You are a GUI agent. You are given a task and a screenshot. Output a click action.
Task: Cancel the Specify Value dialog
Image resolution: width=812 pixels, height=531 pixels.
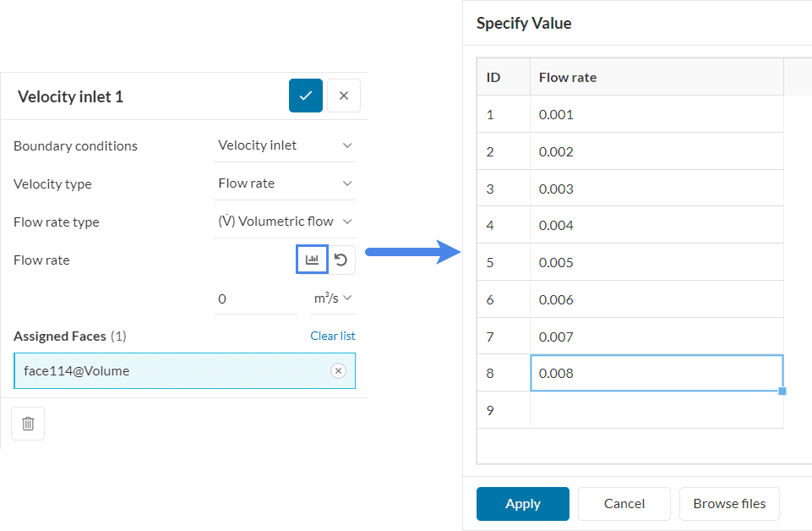(624, 504)
